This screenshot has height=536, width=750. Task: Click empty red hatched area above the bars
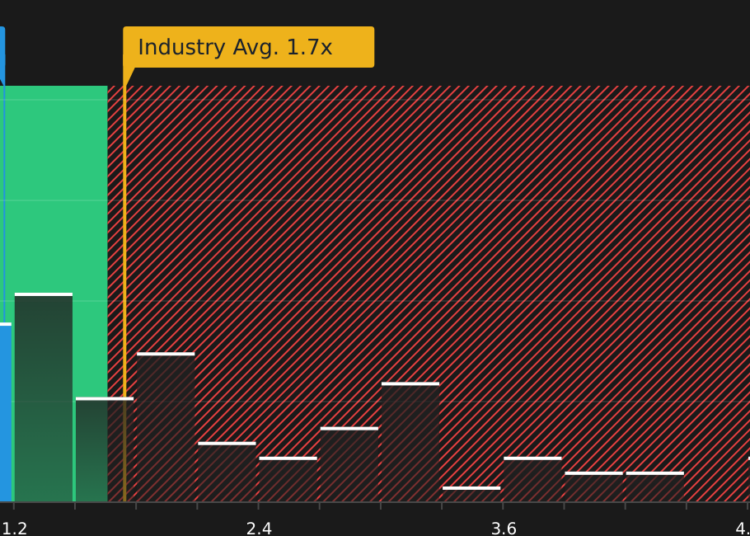click(x=430, y=215)
